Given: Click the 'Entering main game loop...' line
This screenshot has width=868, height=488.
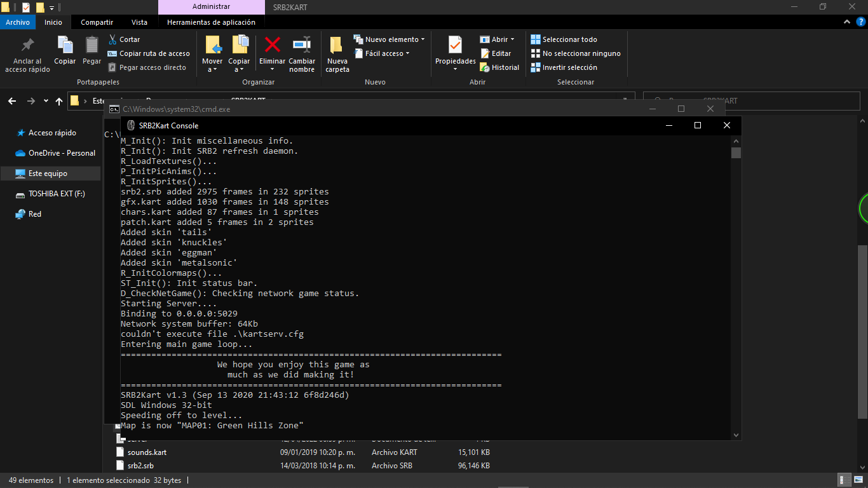Looking at the screenshot, I should [x=187, y=344].
